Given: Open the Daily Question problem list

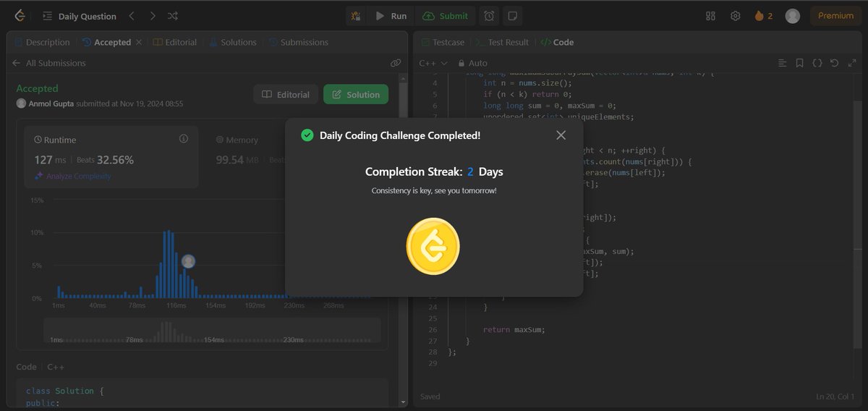Looking at the screenshot, I should coord(79,16).
